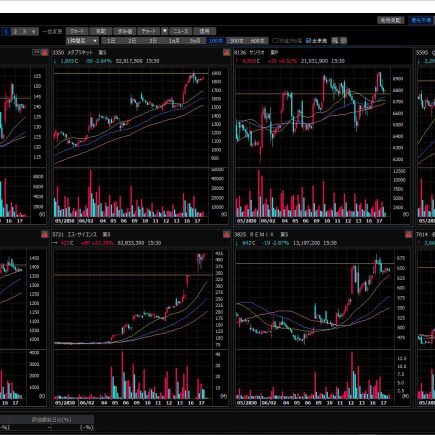The width and height of the screenshot is (435, 435).
Task: Click the 3350 candlestick chart area
Action: [131, 117]
